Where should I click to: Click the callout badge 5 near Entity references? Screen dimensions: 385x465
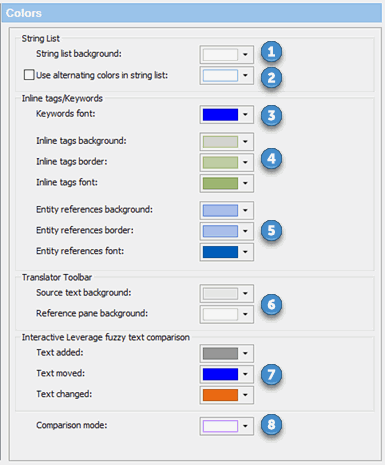click(271, 230)
